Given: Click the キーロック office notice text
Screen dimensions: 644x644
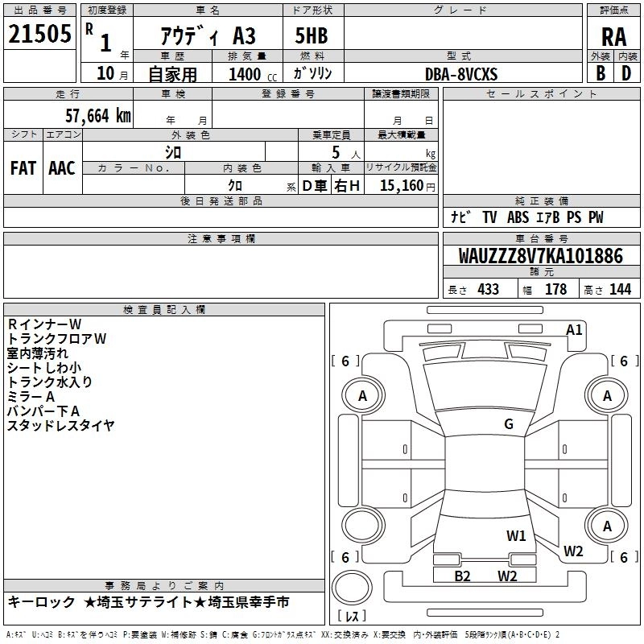Looking at the screenshot, I should pyautogui.click(x=42, y=601).
